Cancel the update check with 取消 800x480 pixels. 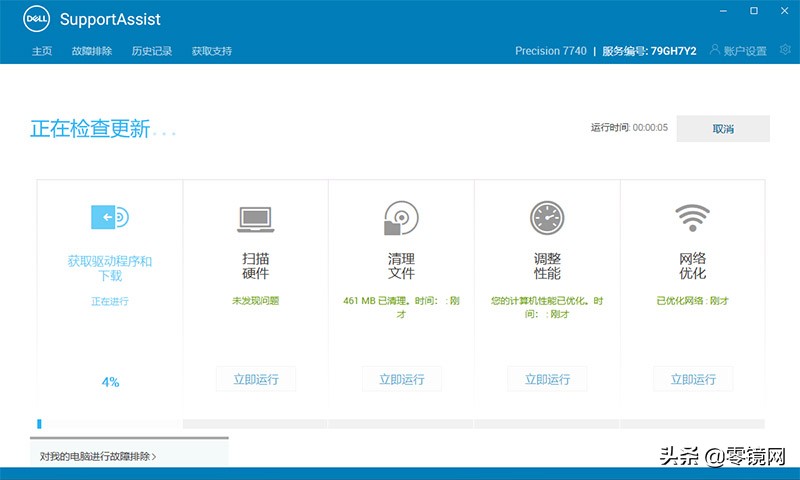tap(723, 129)
